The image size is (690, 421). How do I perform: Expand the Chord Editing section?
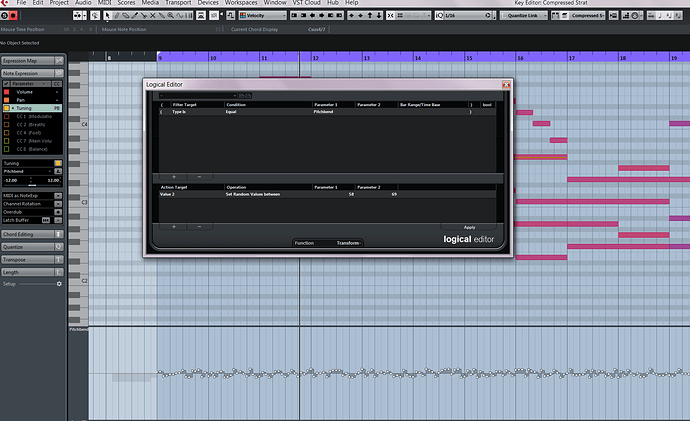[x=33, y=234]
